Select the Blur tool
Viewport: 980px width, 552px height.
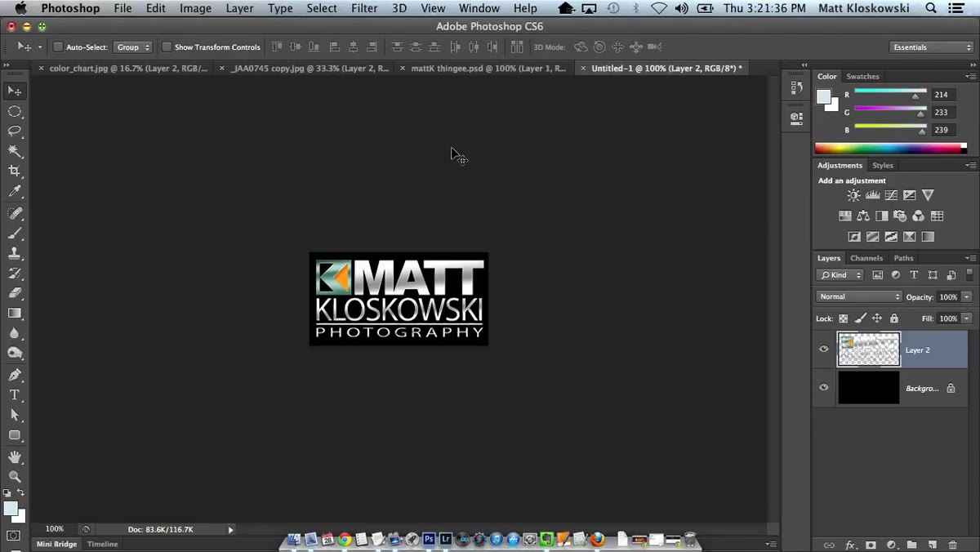(15, 333)
